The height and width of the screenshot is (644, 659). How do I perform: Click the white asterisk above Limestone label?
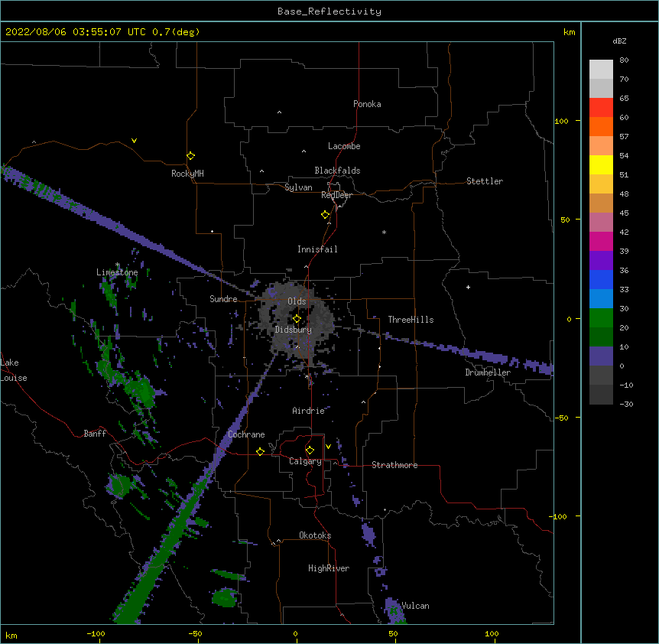pos(118,265)
